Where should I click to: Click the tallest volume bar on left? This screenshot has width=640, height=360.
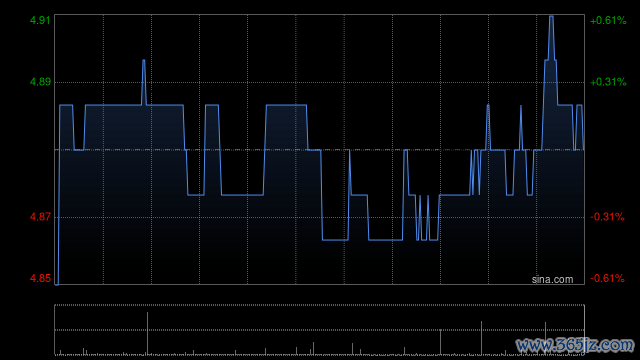(147, 333)
